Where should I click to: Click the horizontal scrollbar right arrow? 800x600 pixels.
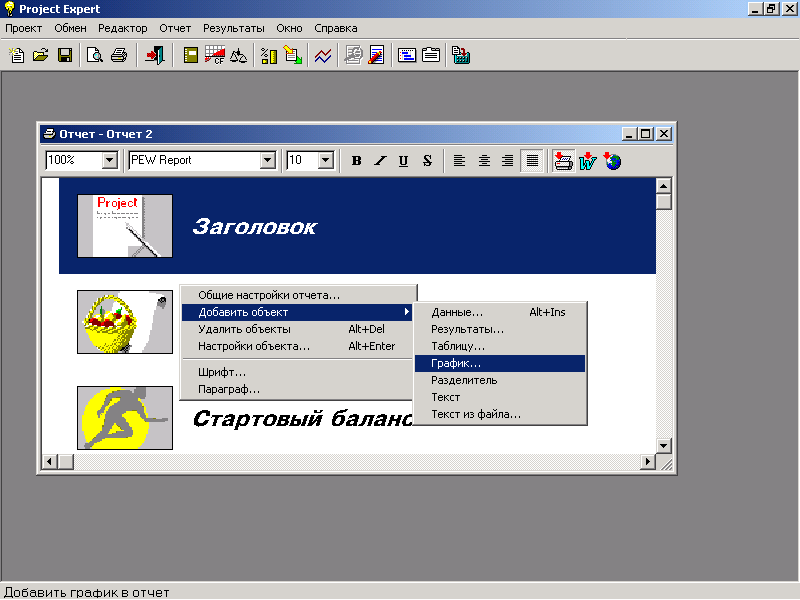[x=647, y=462]
